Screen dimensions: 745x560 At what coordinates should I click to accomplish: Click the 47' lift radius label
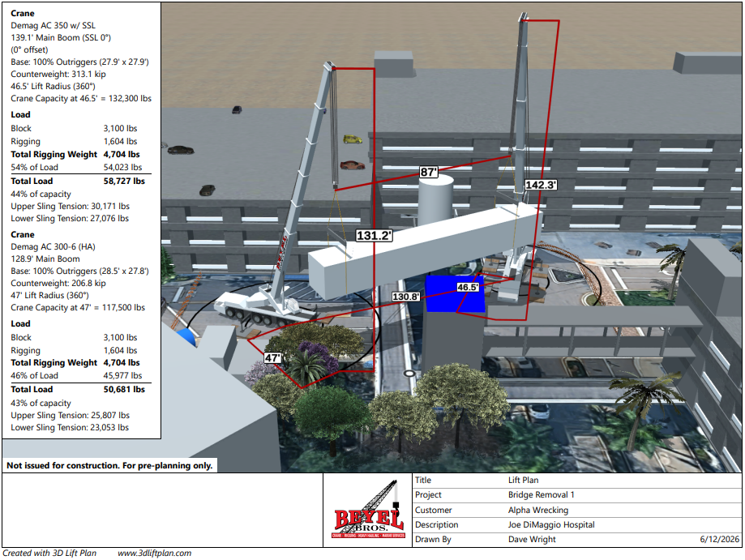coord(272,357)
